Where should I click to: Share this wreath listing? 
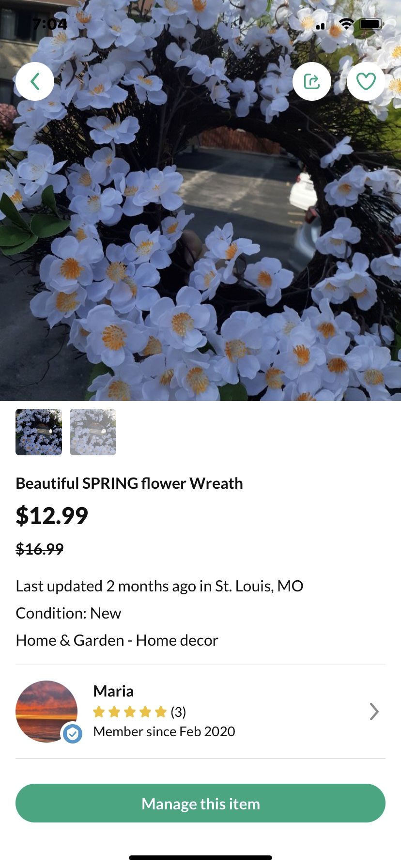[x=312, y=81]
